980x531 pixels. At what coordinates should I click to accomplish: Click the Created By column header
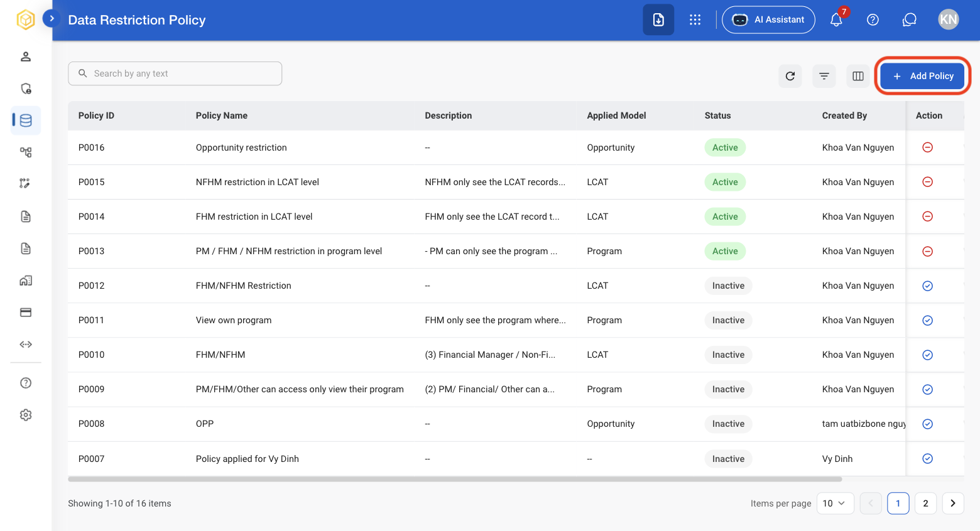[844, 115]
